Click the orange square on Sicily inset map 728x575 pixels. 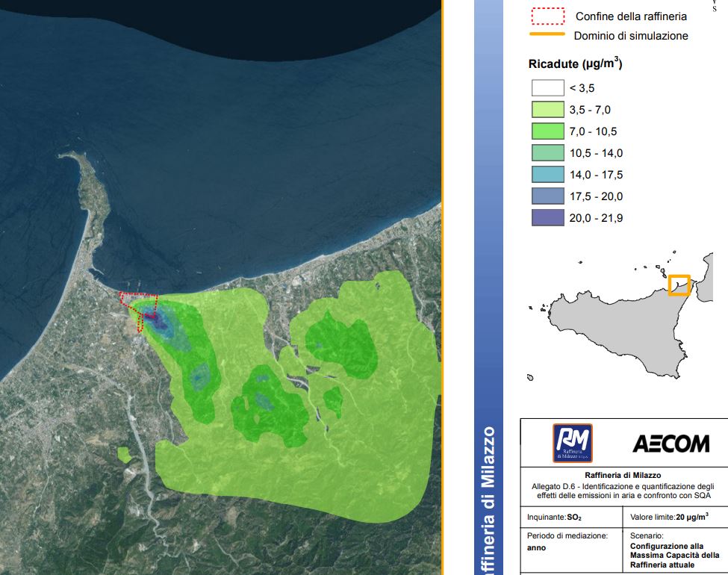tap(679, 285)
